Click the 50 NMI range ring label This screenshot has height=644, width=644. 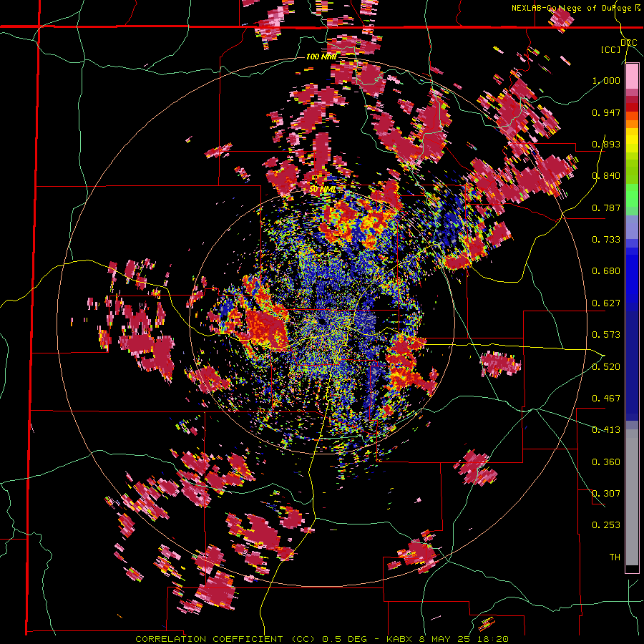click(x=323, y=190)
